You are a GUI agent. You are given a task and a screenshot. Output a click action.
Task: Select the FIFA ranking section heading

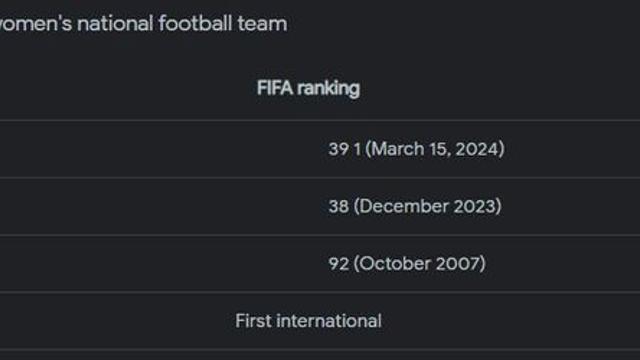[308, 88]
